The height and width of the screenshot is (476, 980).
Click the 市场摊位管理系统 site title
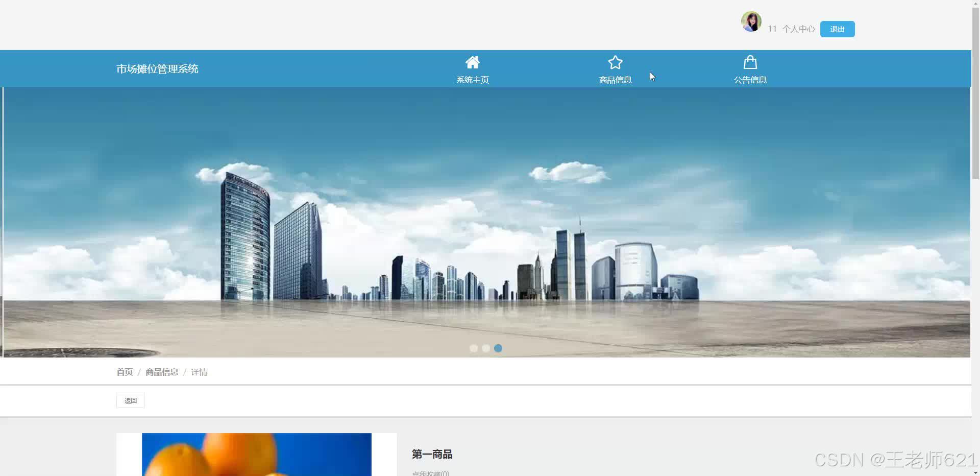click(157, 69)
